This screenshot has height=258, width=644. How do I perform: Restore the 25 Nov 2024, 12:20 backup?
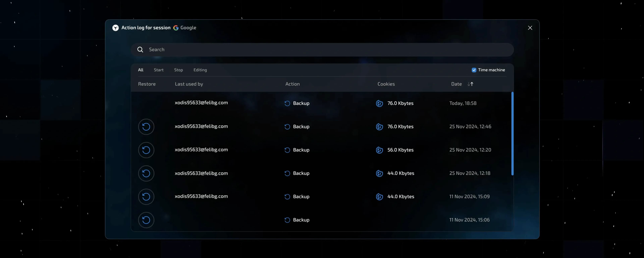click(146, 150)
